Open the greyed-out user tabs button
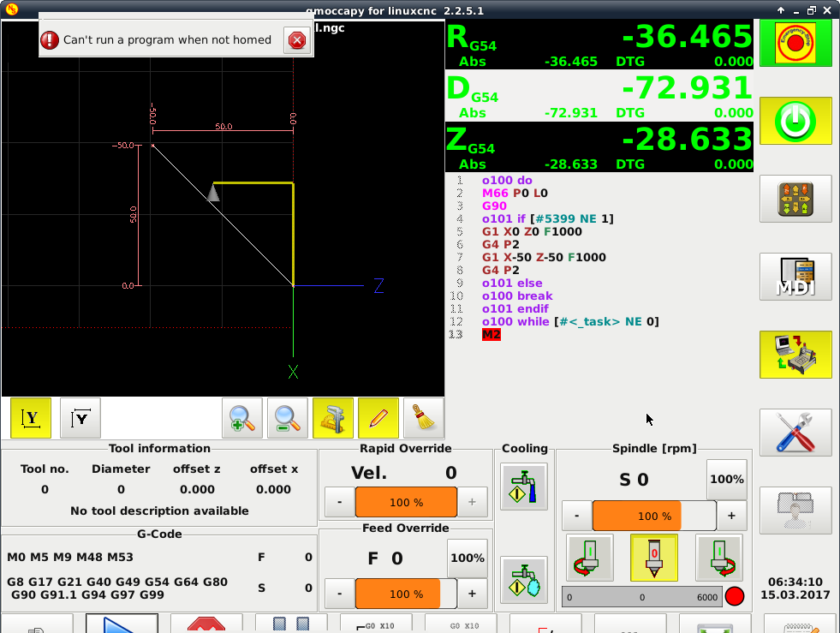Screen dimensions: 840x633 pyautogui.click(x=795, y=511)
